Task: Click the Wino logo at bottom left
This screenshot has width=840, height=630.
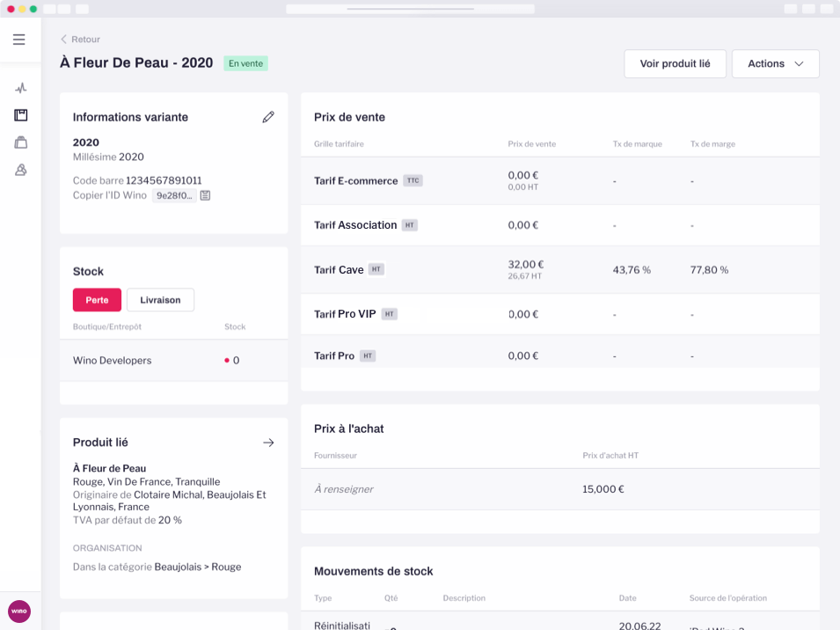Action: pyautogui.click(x=19, y=612)
